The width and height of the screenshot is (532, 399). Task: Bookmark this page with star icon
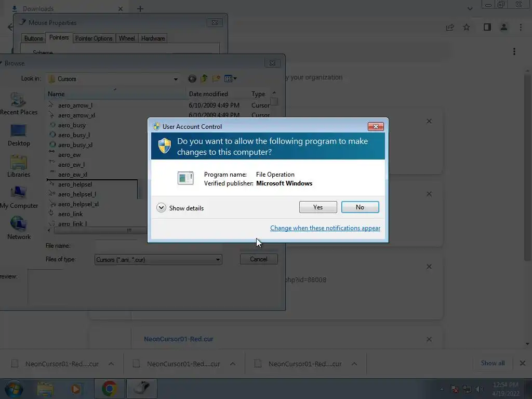click(467, 27)
